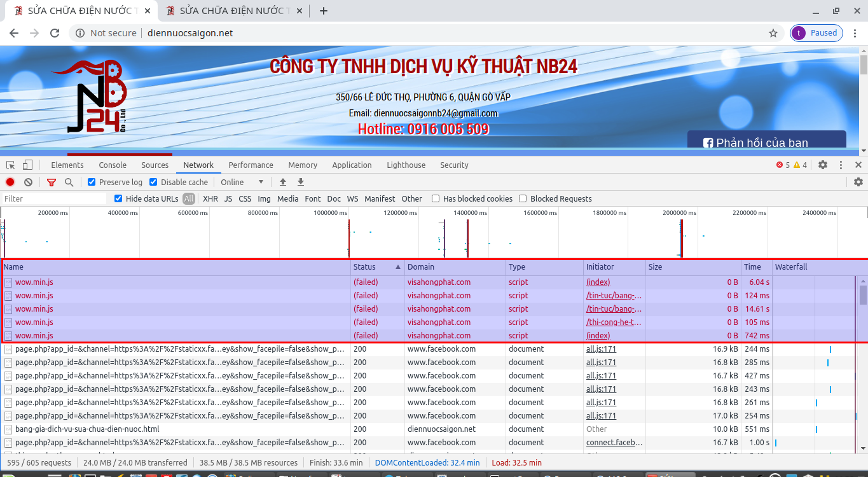Go back in browser history
Viewport: 868px width, 477px height.
pos(14,33)
